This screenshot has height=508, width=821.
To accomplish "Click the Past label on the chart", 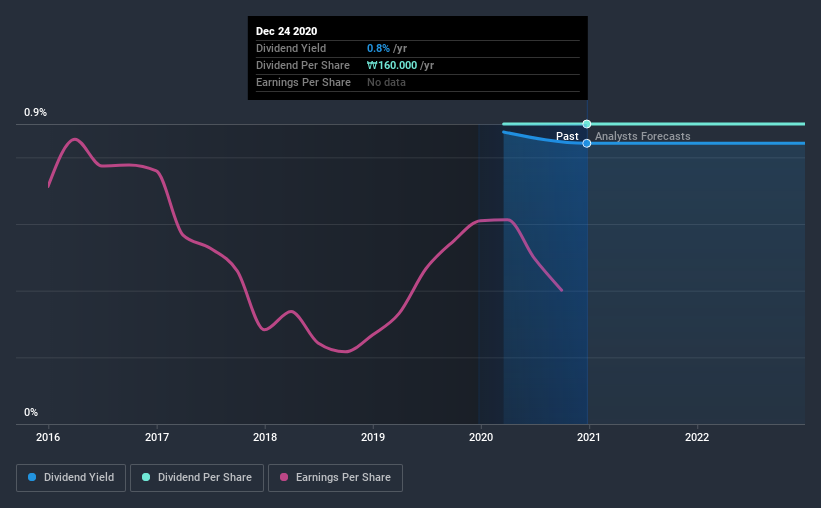I will [567, 136].
